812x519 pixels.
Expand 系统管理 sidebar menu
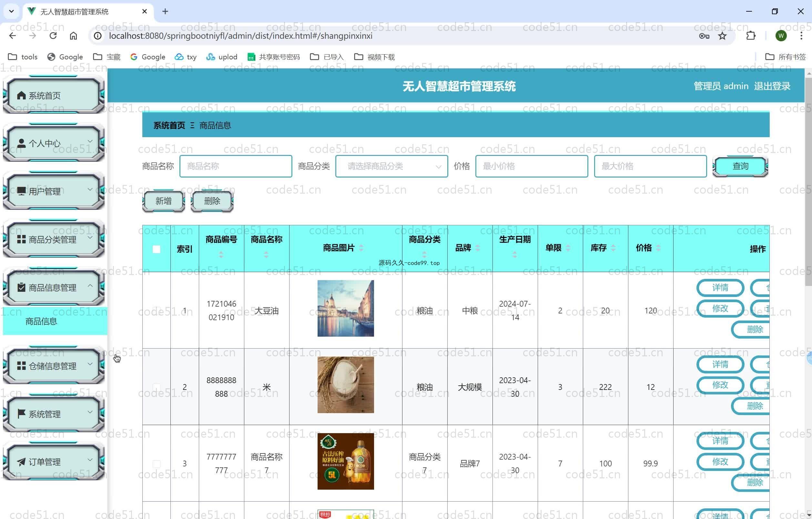(54, 414)
